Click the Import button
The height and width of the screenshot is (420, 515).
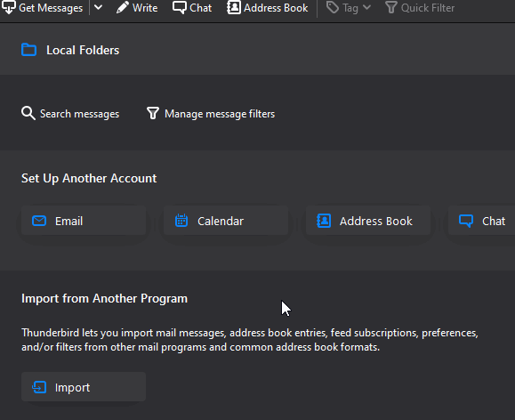pyautogui.click(x=84, y=387)
